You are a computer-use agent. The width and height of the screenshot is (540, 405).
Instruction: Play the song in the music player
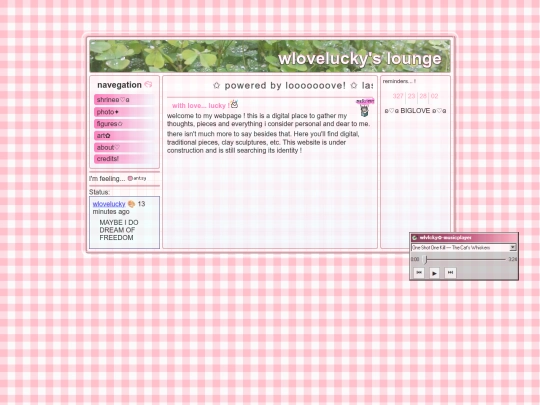pyautogui.click(x=434, y=273)
